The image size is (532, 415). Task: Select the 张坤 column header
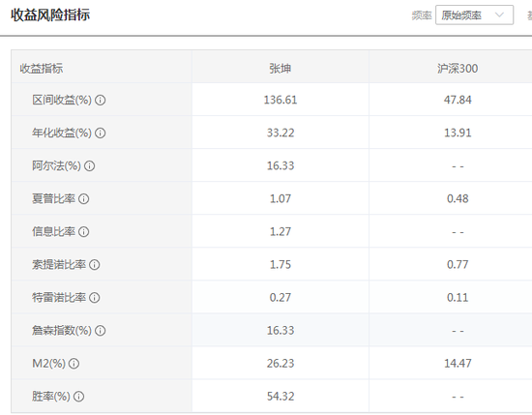[x=281, y=69]
